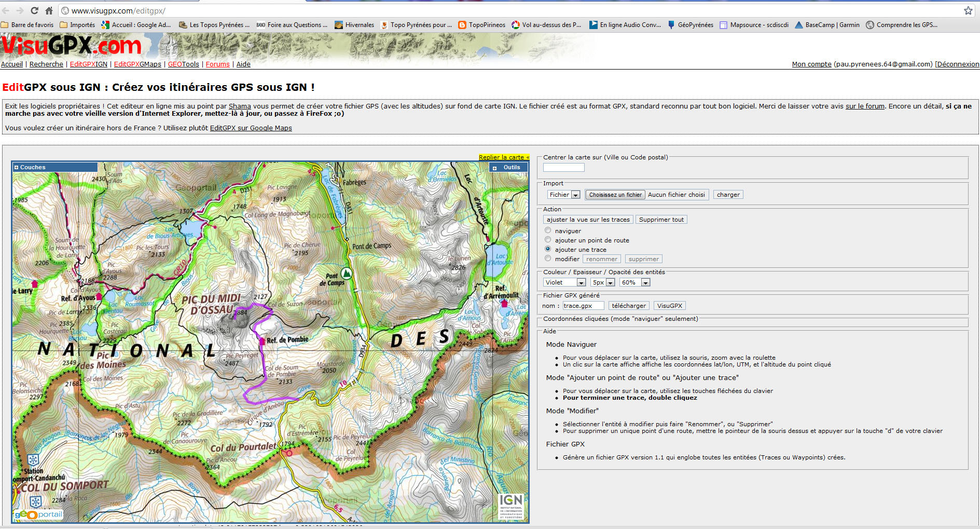Viewport: 980px width, 529px height.
Task: Open the TopoPirineos bookmark
Action: click(x=482, y=25)
